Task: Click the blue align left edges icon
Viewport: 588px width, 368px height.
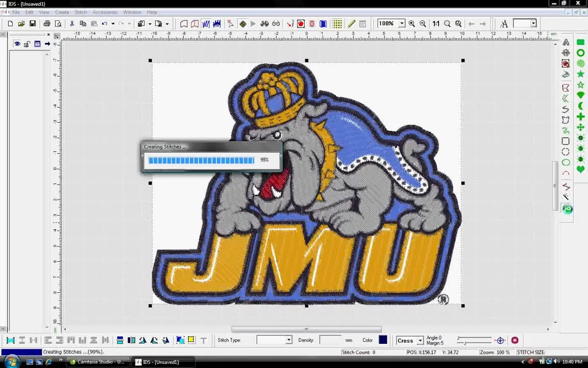Action: (11, 340)
